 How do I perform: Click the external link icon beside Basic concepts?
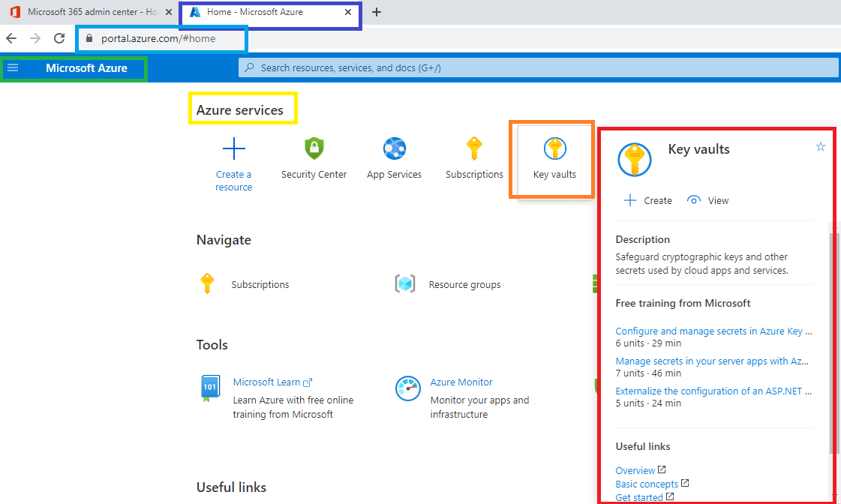click(685, 483)
